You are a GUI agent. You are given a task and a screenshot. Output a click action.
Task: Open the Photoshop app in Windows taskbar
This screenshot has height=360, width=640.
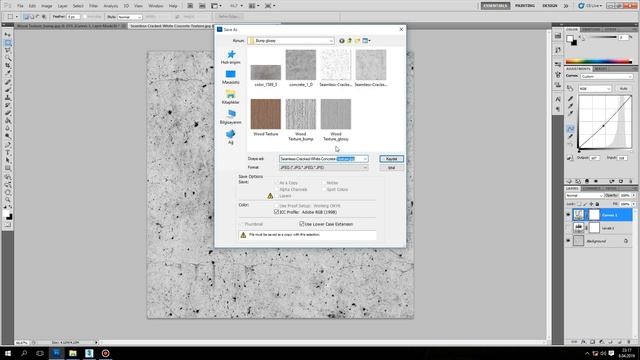click(x=57, y=353)
